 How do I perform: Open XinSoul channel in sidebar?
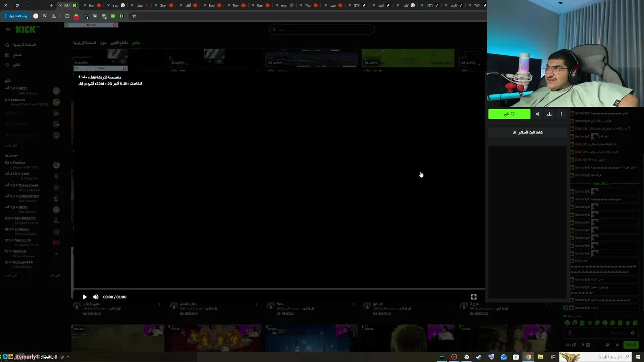coord(32,253)
